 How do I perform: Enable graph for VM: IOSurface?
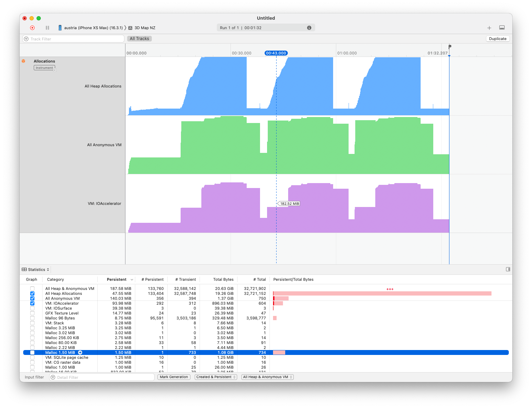(32, 308)
